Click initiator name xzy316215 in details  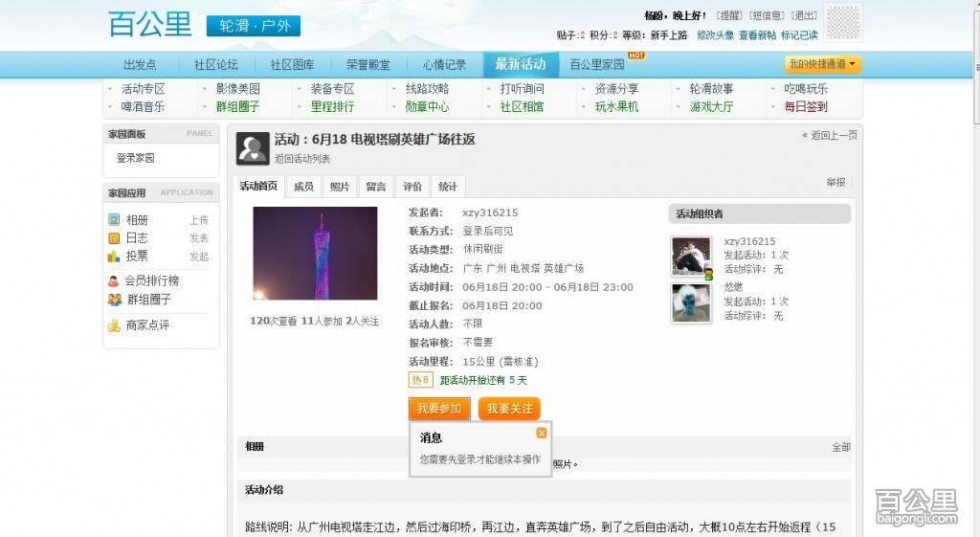coord(490,213)
